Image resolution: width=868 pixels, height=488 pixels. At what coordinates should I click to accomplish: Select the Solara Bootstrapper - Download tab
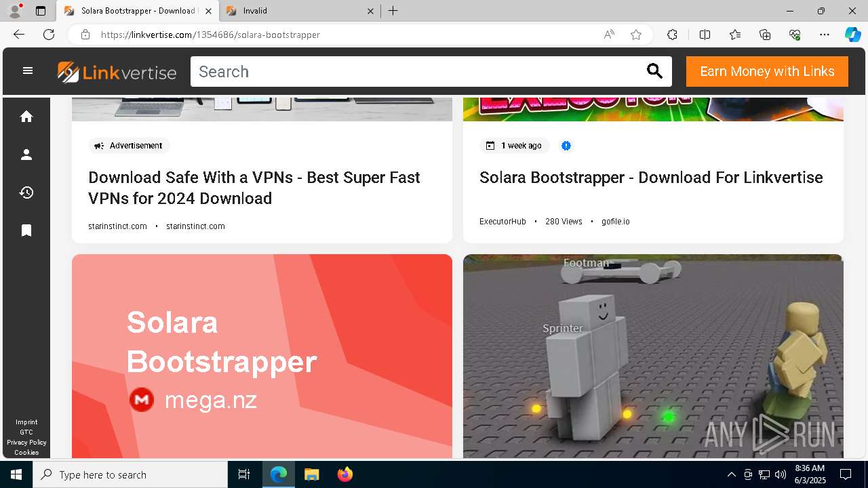click(138, 11)
